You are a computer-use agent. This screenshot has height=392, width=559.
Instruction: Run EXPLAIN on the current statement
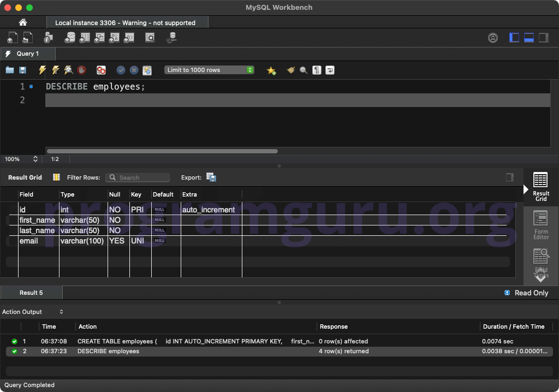tap(68, 70)
